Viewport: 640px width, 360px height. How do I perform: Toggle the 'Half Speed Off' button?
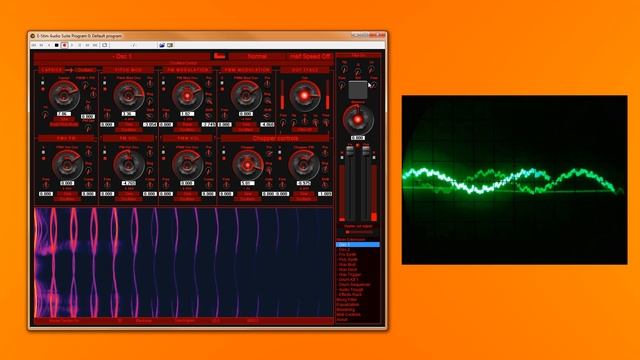point(309,56)
